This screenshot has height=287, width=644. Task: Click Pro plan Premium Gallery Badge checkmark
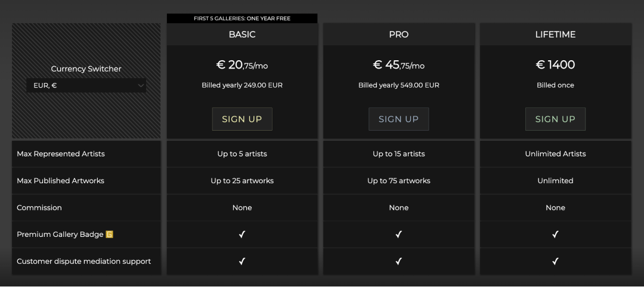[399, 234]
